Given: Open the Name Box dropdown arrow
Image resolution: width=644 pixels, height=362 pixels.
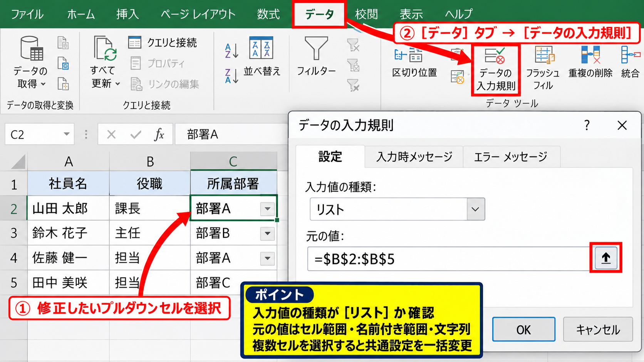Looking at the screenshot, I should click(67, 134).
